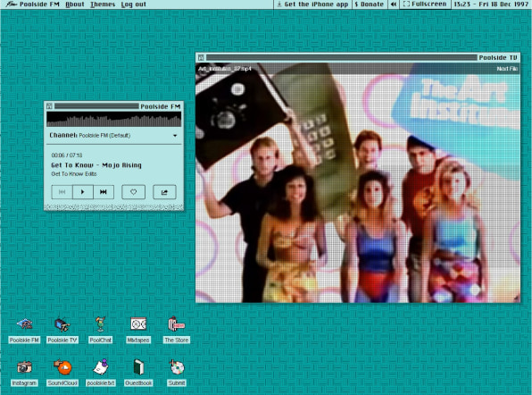The image size is (532, 395).
Task: Close the Poolside TV window
Action: (x=201, y=58)
